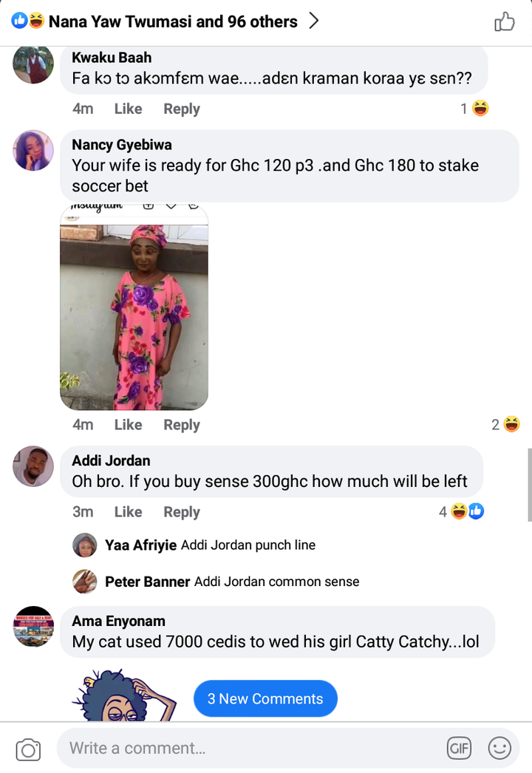Viewport: 532px width, 773px height.
Task: Open Addi Jordan's profile avatar
Action: [x=33, y=466]
